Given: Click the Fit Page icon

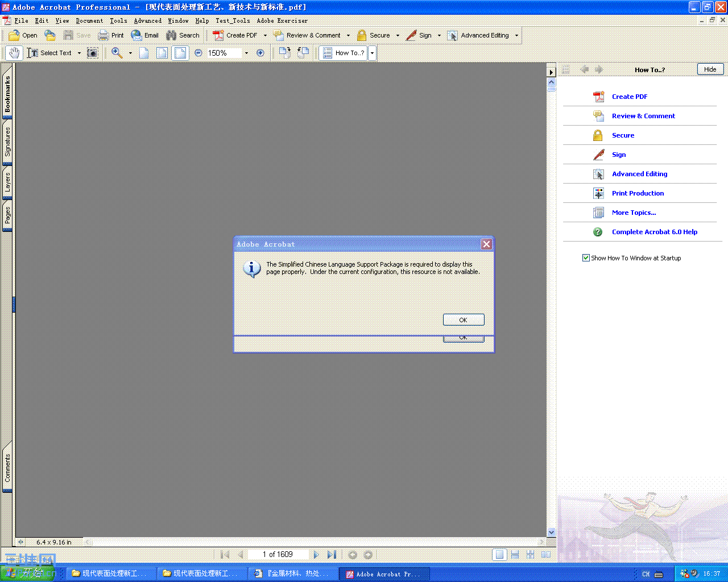Looking at the screenshot, I should tap(162, 53).
